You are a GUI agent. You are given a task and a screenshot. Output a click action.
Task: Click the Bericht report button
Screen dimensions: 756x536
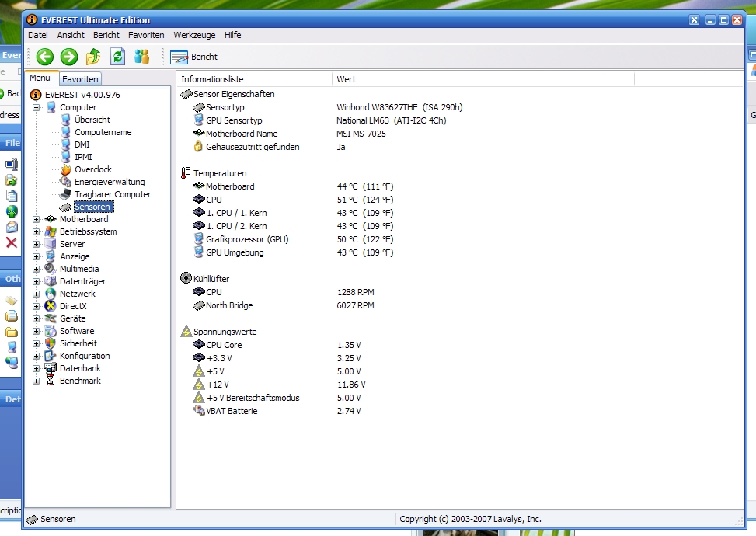tap(193, 57)
